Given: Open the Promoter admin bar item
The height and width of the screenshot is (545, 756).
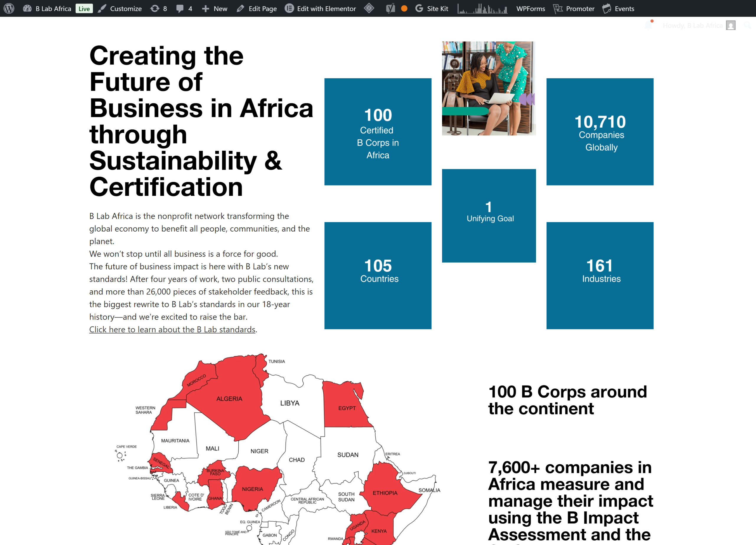Looking at the screenshot, I should [x=574, y=8].
